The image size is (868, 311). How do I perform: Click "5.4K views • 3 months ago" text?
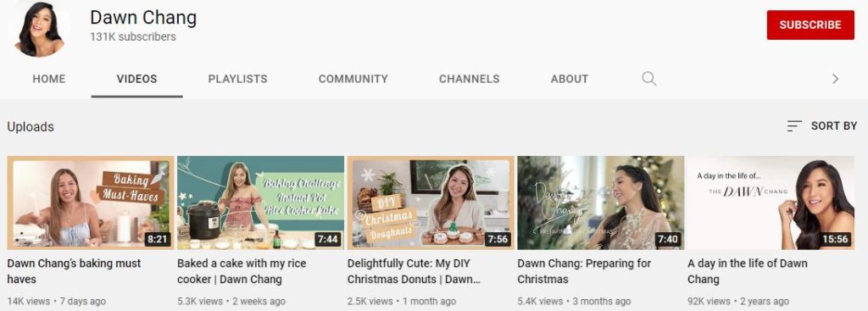pyautogui.click(x=574, y=302)
